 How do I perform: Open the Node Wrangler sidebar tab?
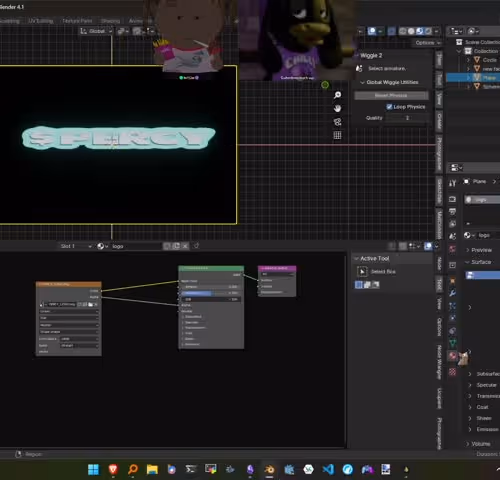pos(439,362)
